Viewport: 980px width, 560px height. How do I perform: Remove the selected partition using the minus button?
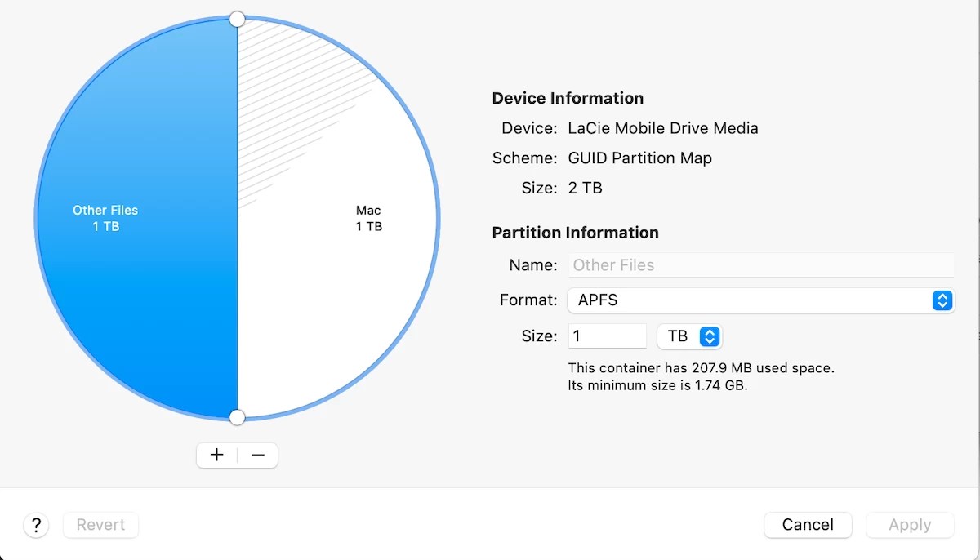tap(257, 455)
